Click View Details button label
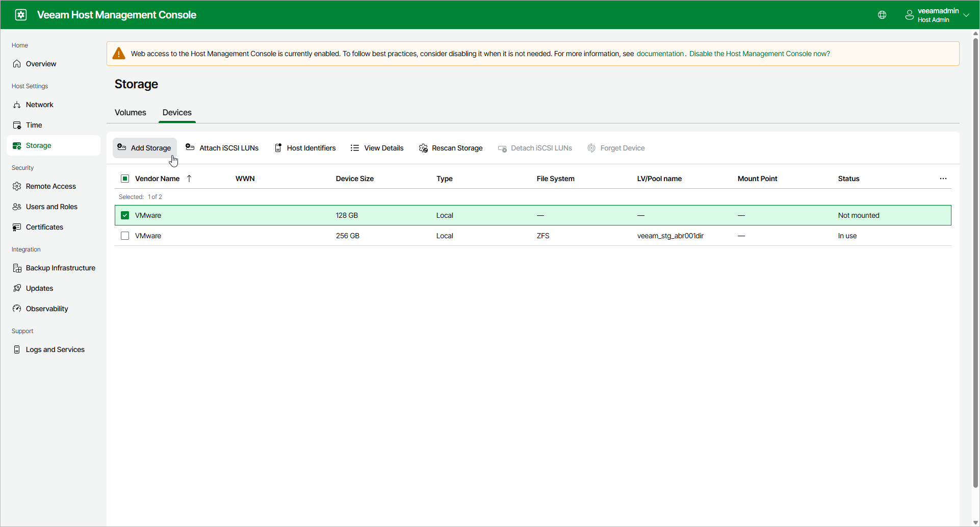 click(x=384, y=148)
